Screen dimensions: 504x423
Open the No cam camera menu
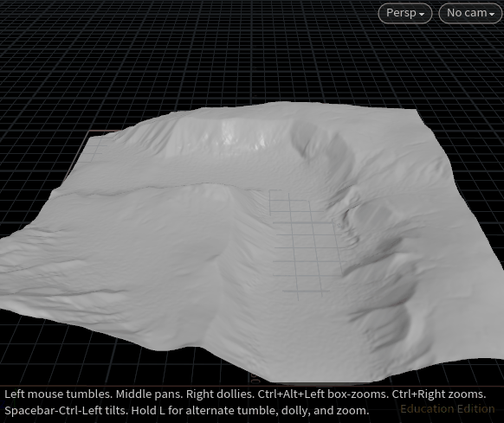pyautogui.click(x=470, y=13)
